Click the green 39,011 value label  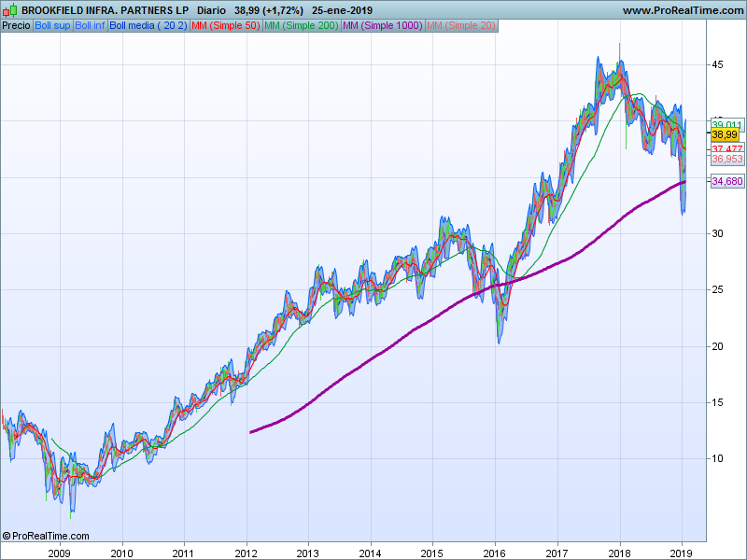(727, 124)
